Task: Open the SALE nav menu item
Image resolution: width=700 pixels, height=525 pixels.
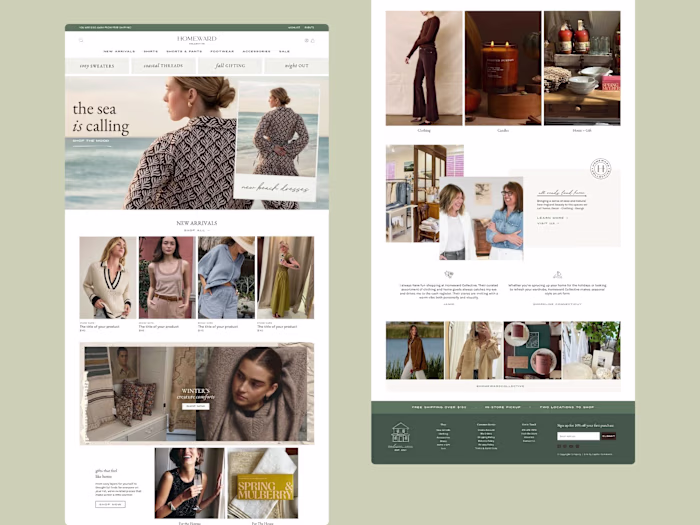Action: [x=284, y=51]
